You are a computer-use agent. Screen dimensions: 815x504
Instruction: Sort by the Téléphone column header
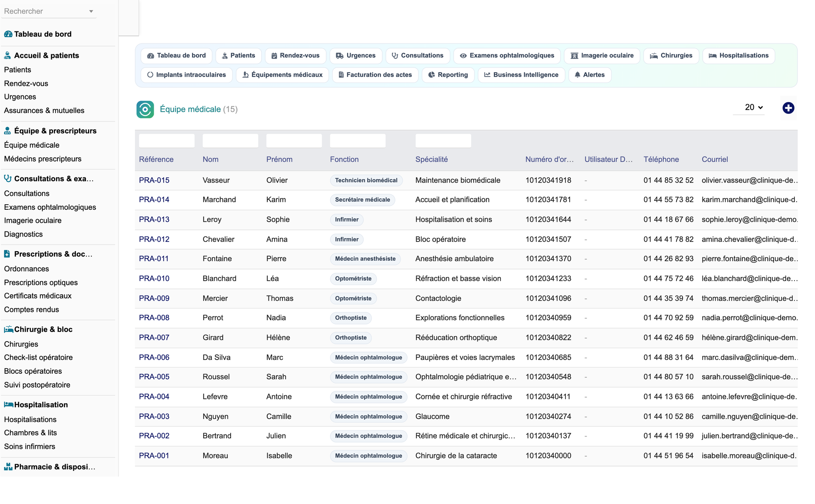click(661, 159)
